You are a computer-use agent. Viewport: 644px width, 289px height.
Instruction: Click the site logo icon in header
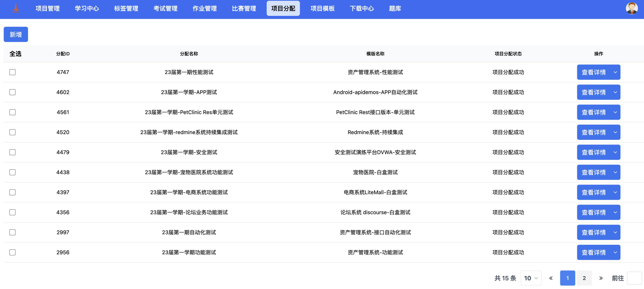click(15, 8)
